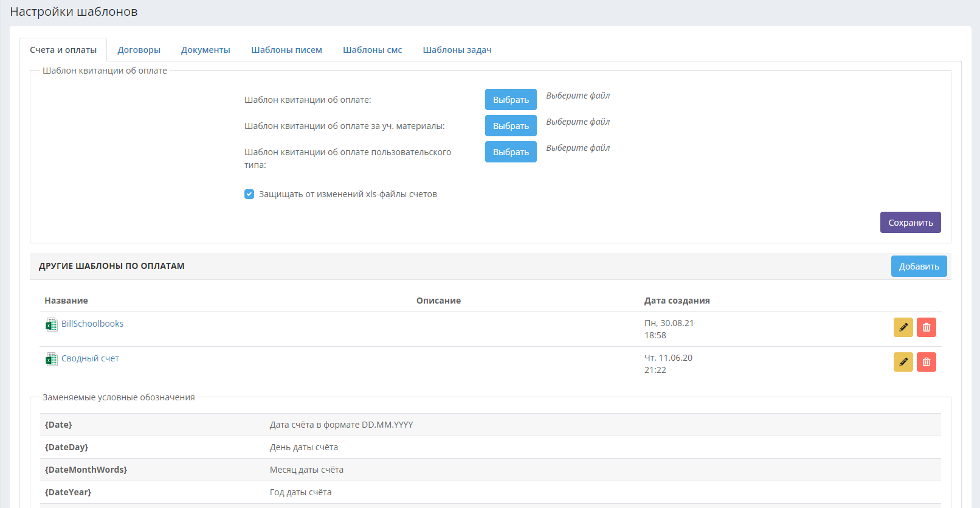The image size is (980, 508).
Task: Open the Шаблоны задач tab
Action: coord(457,50)
